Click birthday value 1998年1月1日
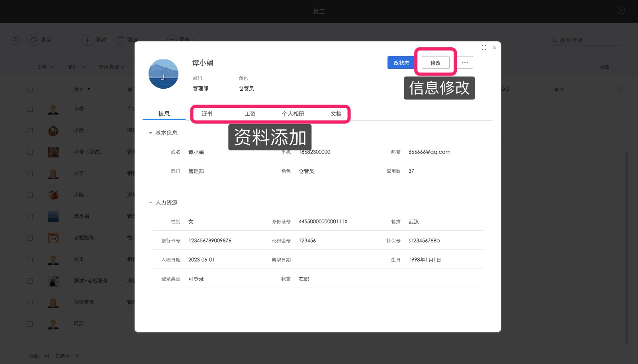This screenshot has height=364, width=638. pyautogui.click(x=425, y=260)
